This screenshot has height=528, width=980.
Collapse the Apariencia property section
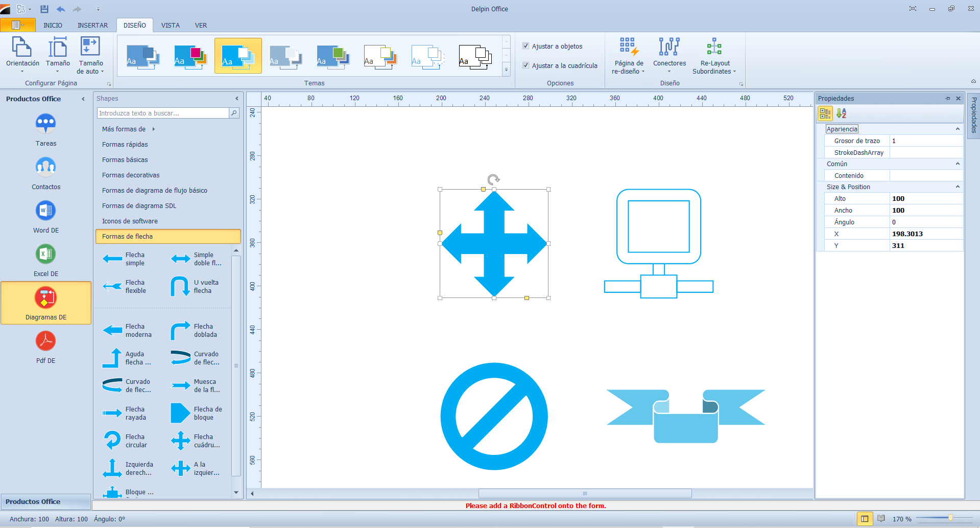(958, 129)
